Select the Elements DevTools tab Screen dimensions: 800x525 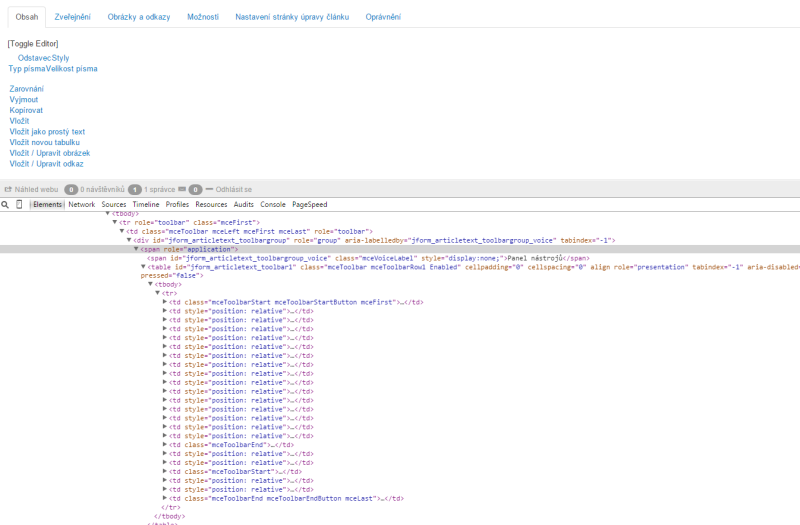click(47, 205)
